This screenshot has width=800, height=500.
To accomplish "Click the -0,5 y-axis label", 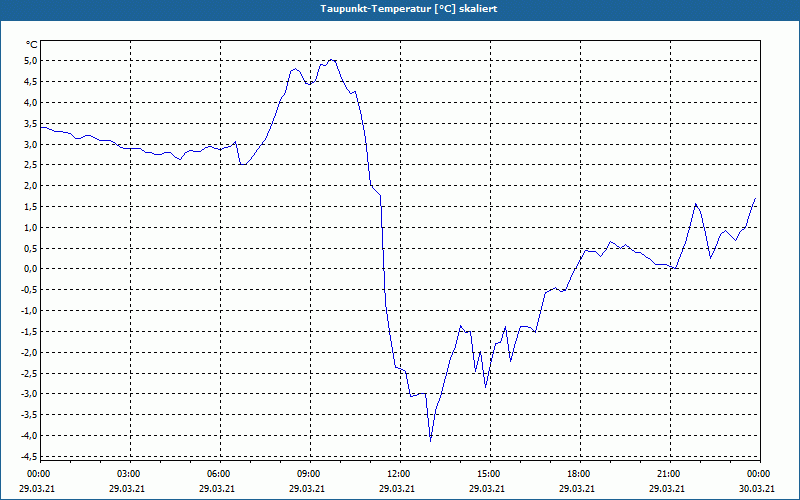I will 29,290.
